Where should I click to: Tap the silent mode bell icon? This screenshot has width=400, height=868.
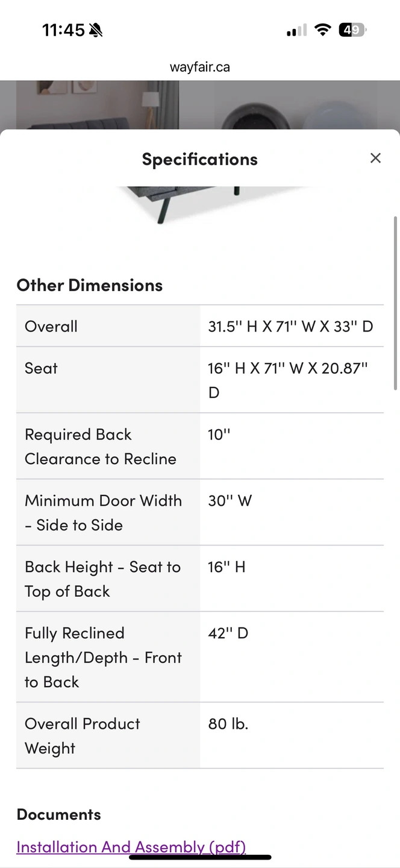[95, 30]
